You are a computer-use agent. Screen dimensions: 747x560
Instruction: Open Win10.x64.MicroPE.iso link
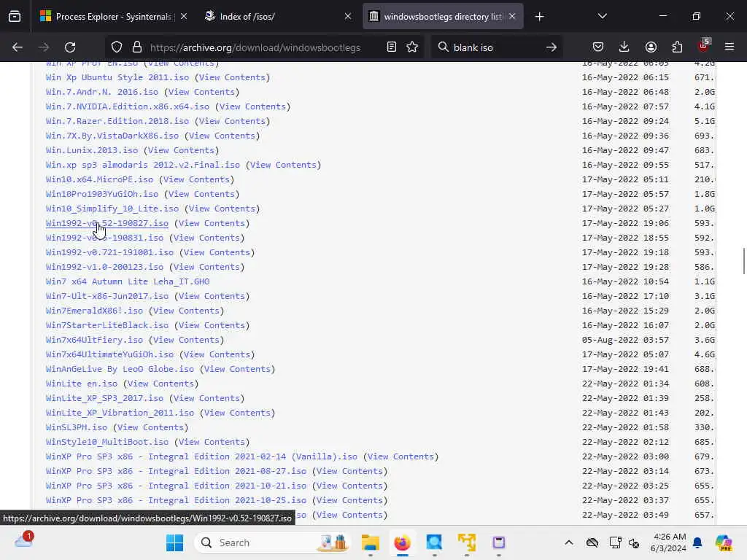pyautogui.click(x=99, y=179)
